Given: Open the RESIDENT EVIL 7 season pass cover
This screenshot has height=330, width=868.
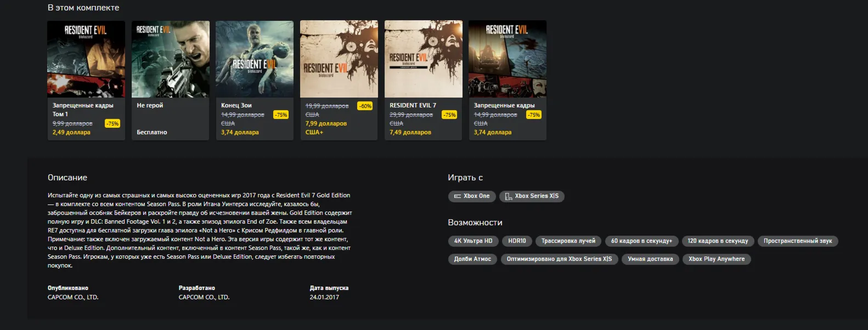Looking at the screenshot, I should 424,59.
